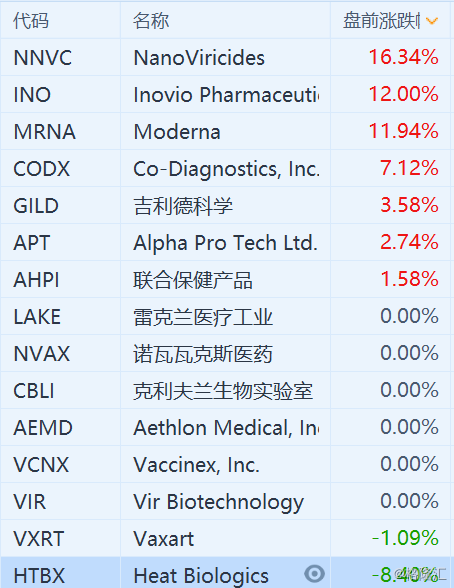Click the 盘前涨跌 column header
Screen dimensions: 454x588
(x=381, y=20)
